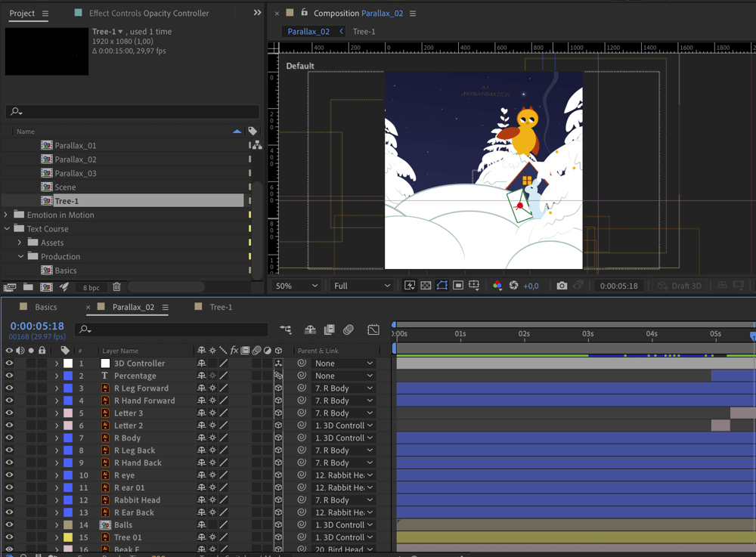Click label color swatch of 3D Controller layer
Image resolution: width=756 pixels, height=557 pixels.
pyautogui.click(x=68, y=364)
